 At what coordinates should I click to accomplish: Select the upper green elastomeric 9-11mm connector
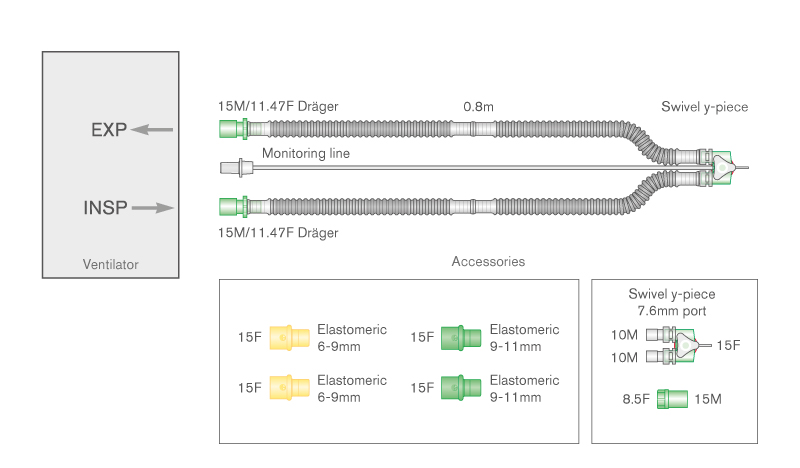[461, 338]
